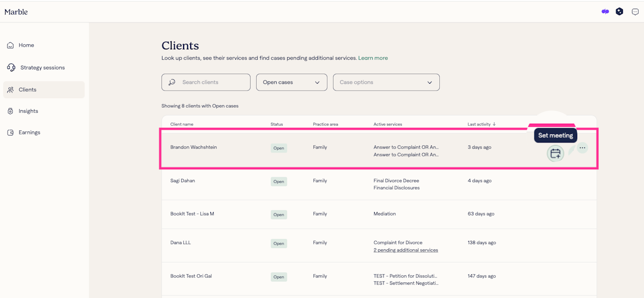Click the dark hexagon icon in header
Screen dimensions: 644x298
[620, 12]
